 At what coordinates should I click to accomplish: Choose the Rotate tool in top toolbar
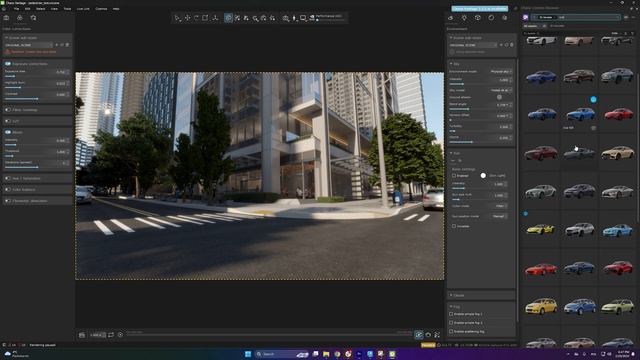click(196, 18)
